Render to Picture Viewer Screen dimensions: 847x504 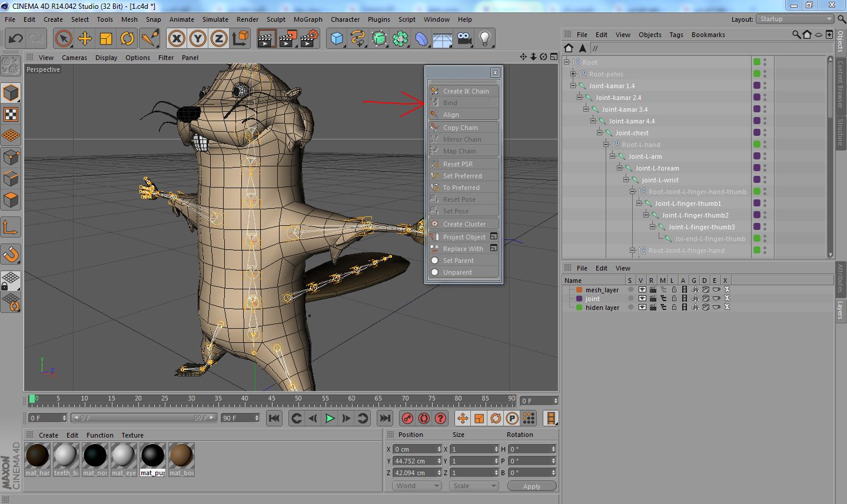288,39
